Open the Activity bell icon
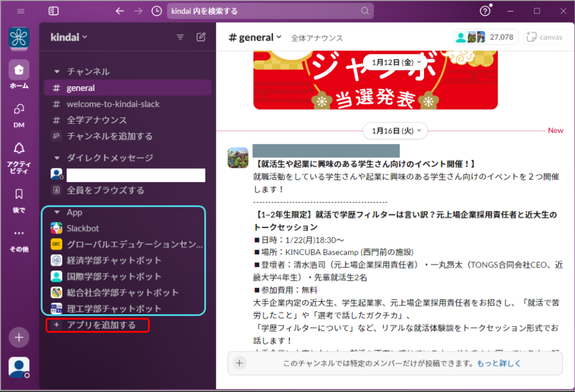The image size is (575, 392). coord(19,153)
